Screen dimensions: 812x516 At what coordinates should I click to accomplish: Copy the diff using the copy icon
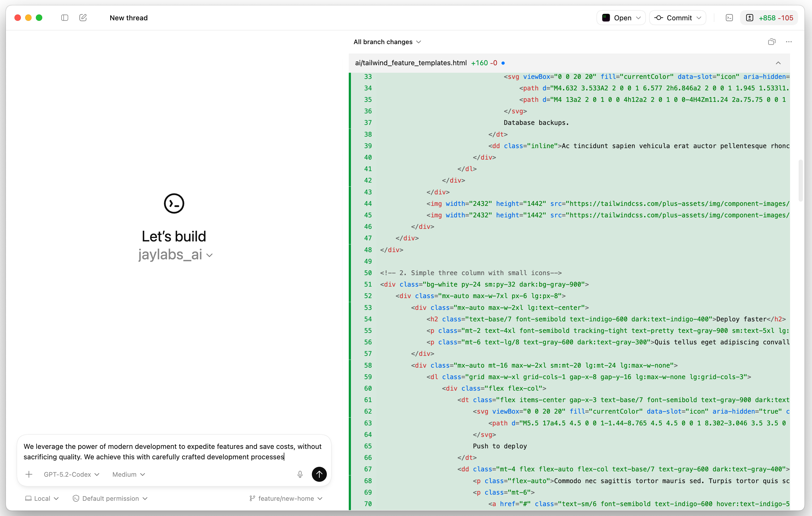(772, 41)
